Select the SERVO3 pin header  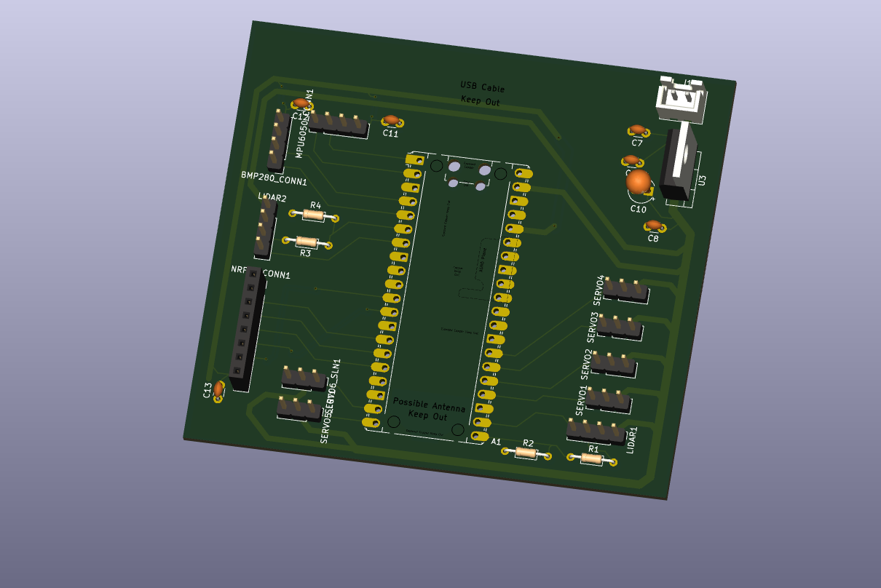click(x=620, y=327)
